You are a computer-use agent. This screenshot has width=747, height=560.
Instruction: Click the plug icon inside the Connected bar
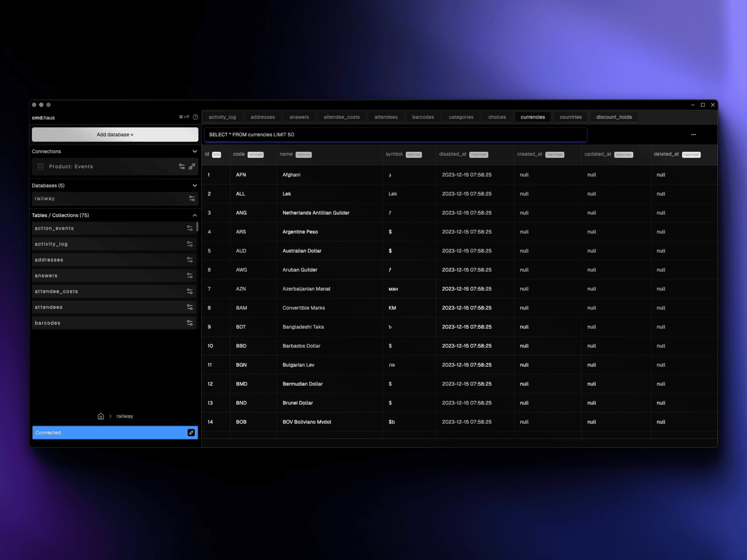[x=191, y=432]
